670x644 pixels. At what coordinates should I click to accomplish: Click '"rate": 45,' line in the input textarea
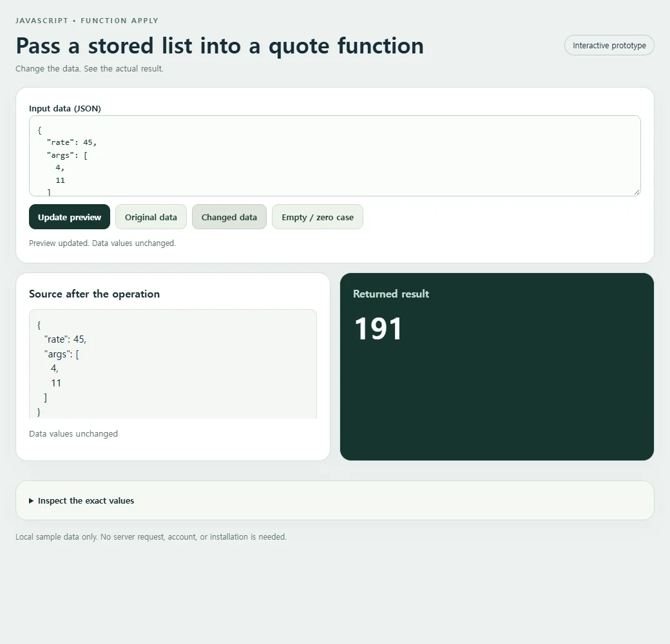pyautogui.click(x=72, y=142)
